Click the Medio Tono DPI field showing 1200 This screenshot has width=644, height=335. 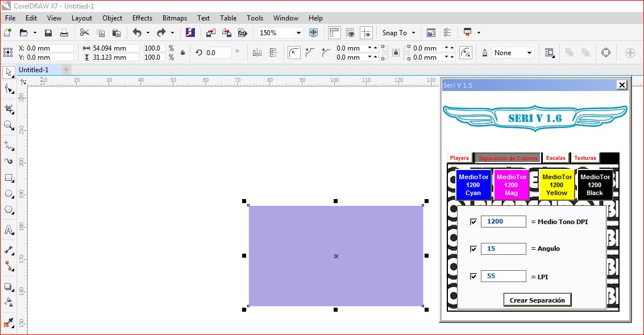(x=504, y=222)
